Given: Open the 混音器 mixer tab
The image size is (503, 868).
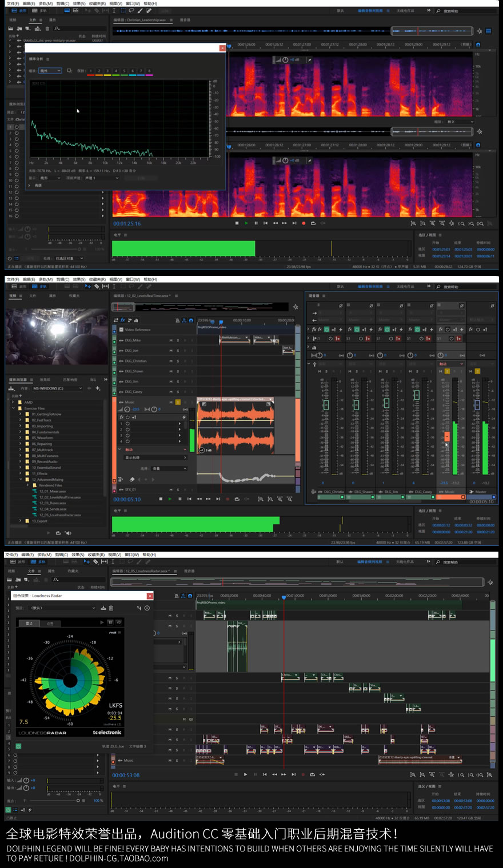Looking at the screenshot, I should coord(314,296).
